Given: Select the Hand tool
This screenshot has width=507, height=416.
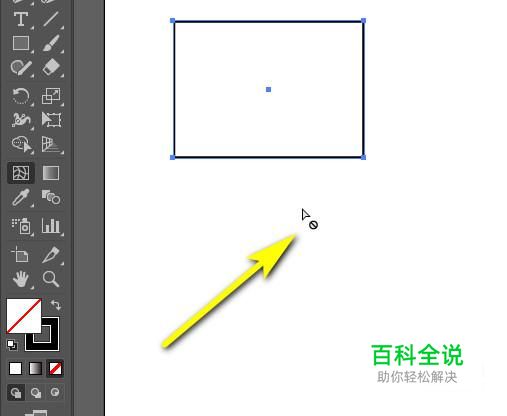Looking at the screenshot, I should pyautogui.click(x=21, y=279).
